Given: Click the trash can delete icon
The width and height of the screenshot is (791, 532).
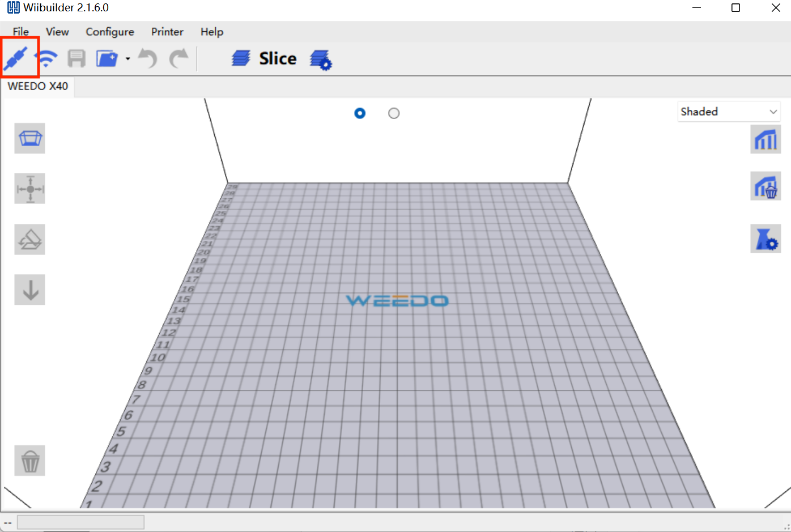Looking at the screenshot, I should pos(30,461).
